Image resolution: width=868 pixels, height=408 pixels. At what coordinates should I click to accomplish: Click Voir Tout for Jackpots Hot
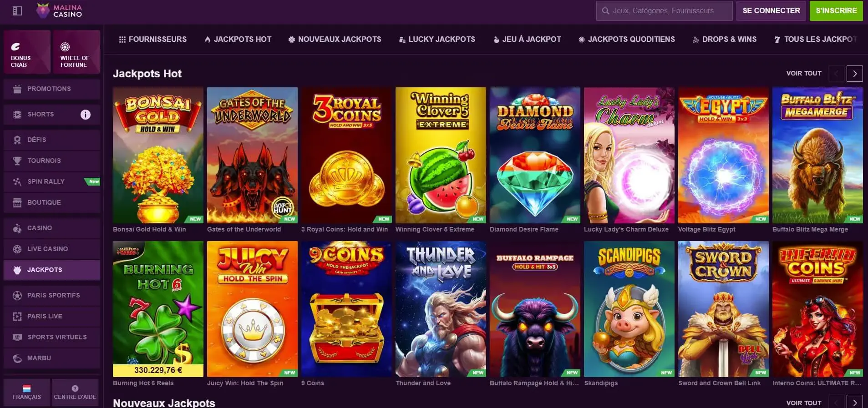pos(804,73)
